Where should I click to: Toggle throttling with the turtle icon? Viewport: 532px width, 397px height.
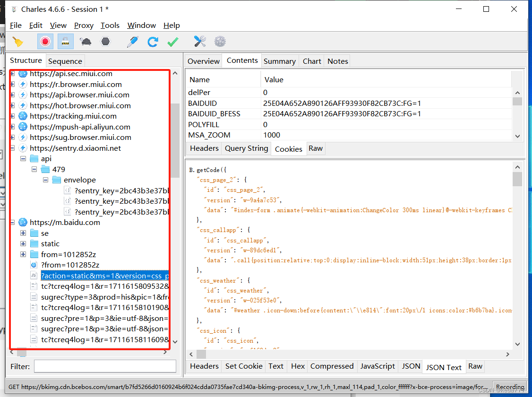(x=86, y=41)
